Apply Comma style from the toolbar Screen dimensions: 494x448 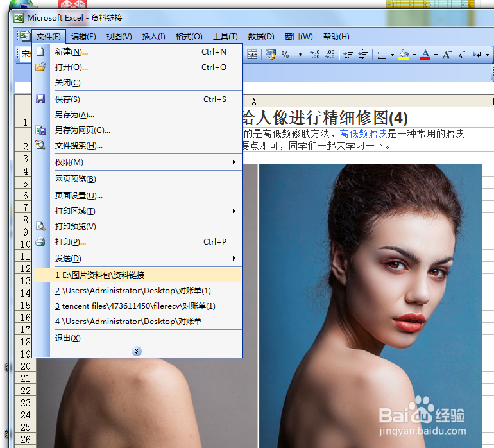(x=300, y=55)
